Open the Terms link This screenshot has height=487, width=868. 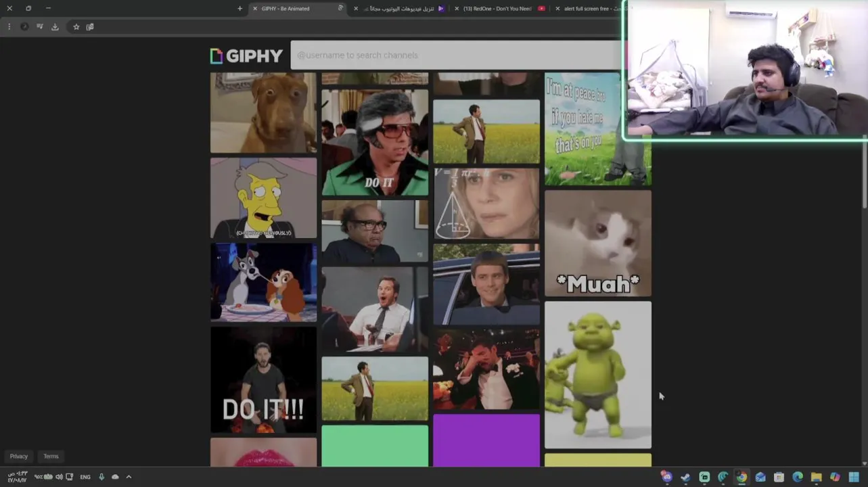(51, 456)
